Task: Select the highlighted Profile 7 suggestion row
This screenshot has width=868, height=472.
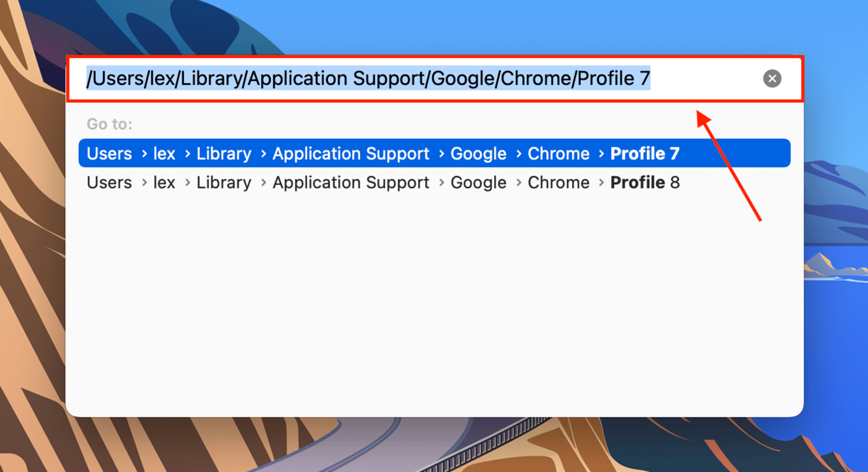Action: click(434, 153)
